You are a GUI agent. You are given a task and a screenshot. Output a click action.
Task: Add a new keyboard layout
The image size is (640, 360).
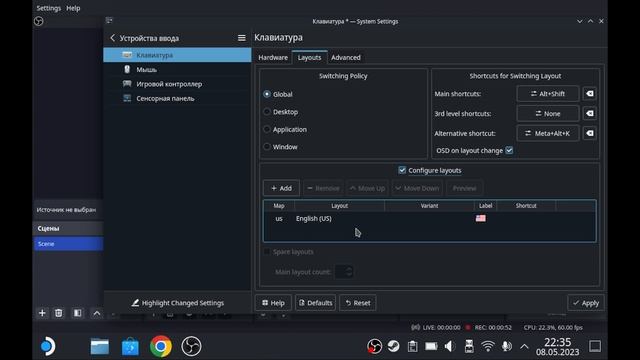[281, 188]
